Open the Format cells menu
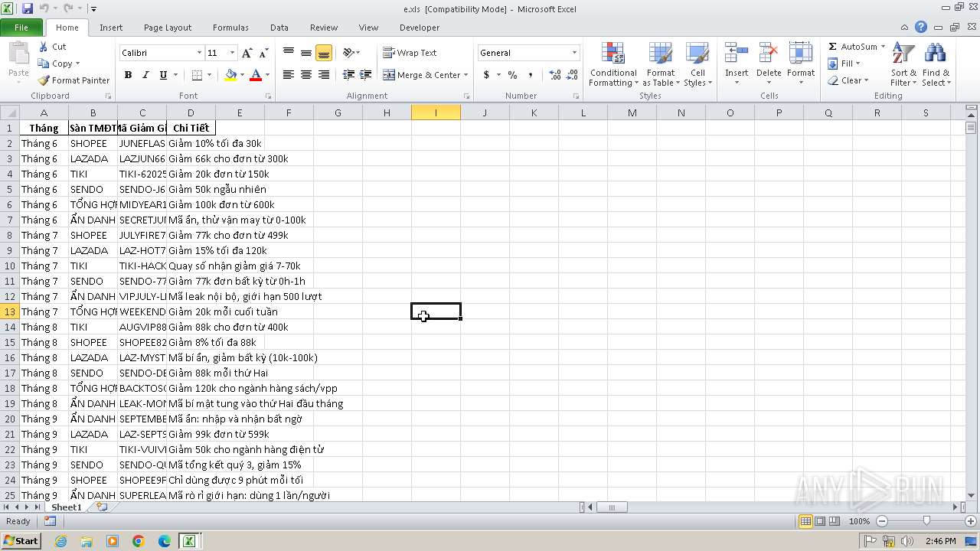Image resolution: width=980 pixels, height=551 pixels. [801, 64]
